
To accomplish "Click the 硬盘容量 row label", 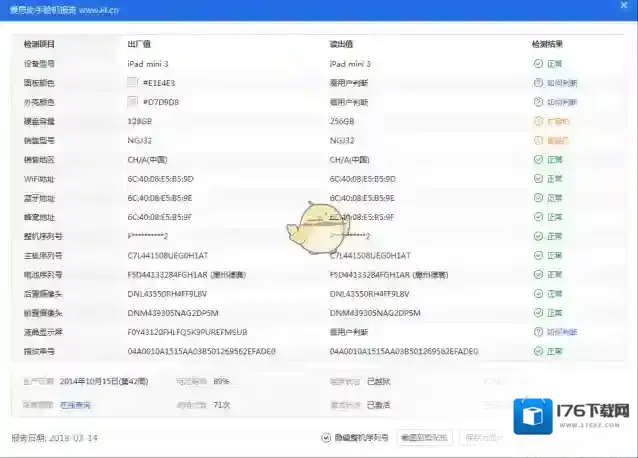I will (39, 121).
